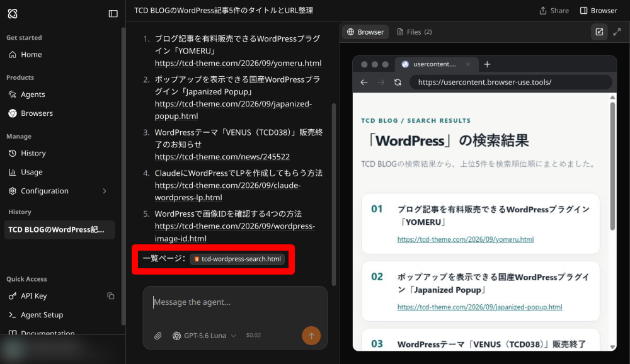630x364 pixels.
Task: Select the TCD BLOGのWordPress history entry
Action: pos(60,230)
